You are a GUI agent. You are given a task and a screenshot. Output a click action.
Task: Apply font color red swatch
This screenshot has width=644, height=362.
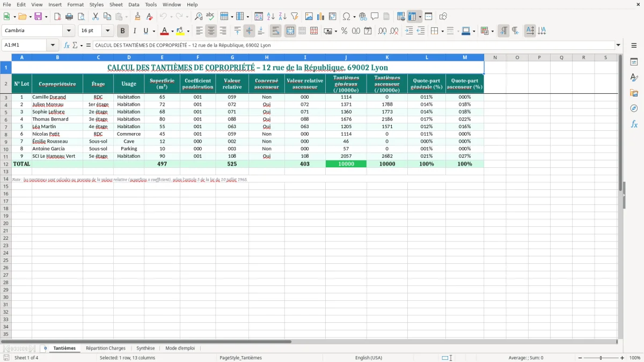pyautogui.click(x=165, y=31)
